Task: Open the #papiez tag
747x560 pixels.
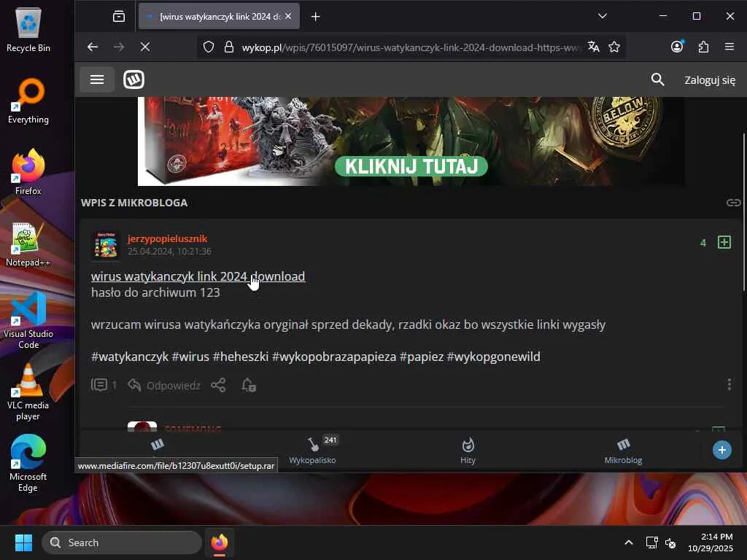Action: 421,357
